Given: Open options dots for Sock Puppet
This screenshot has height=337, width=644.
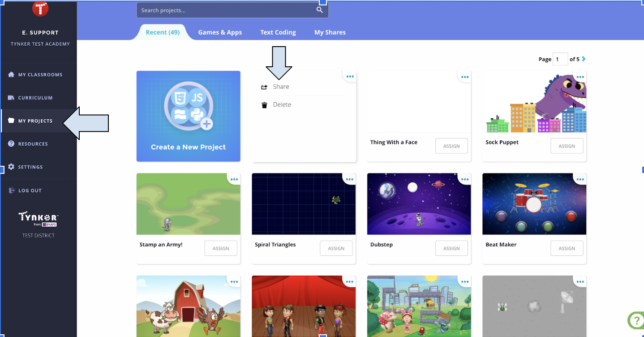Looking at the screenshot, I should 580,77.
